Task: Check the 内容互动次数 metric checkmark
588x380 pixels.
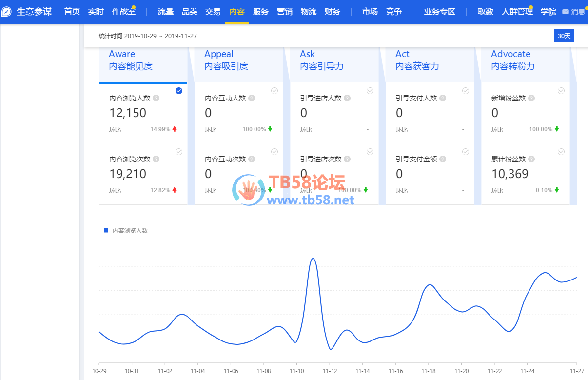Action: [x=274, y=152]
